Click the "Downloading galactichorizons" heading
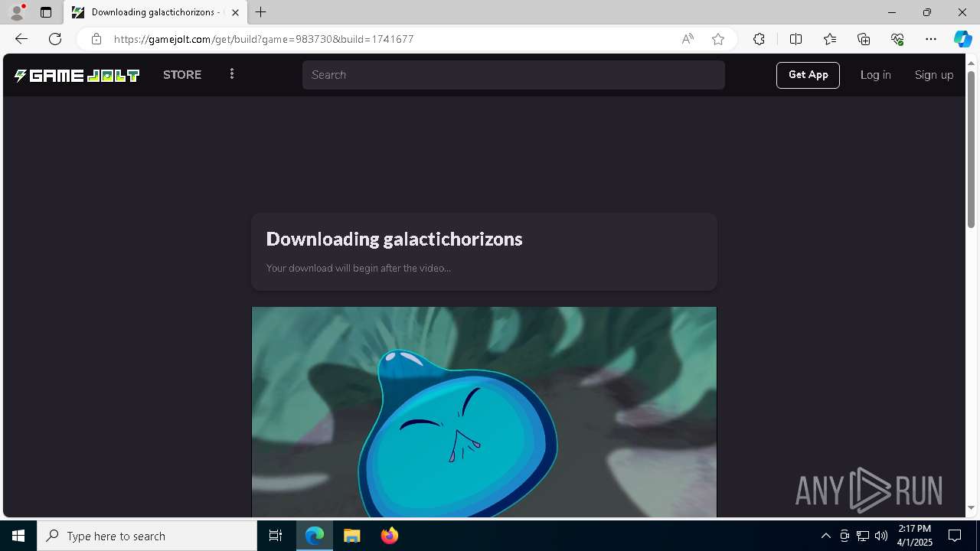Viewport: 980px width, 551px height. coord(394,239)
